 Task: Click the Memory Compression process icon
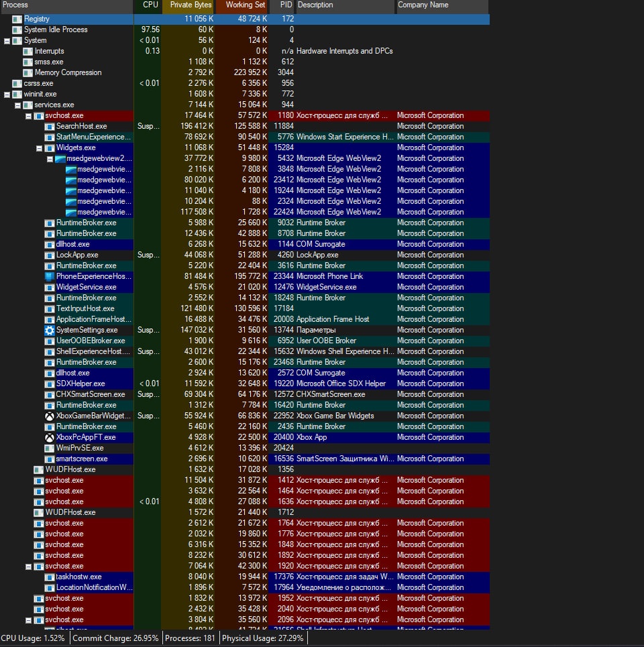[x=28, y=72]
